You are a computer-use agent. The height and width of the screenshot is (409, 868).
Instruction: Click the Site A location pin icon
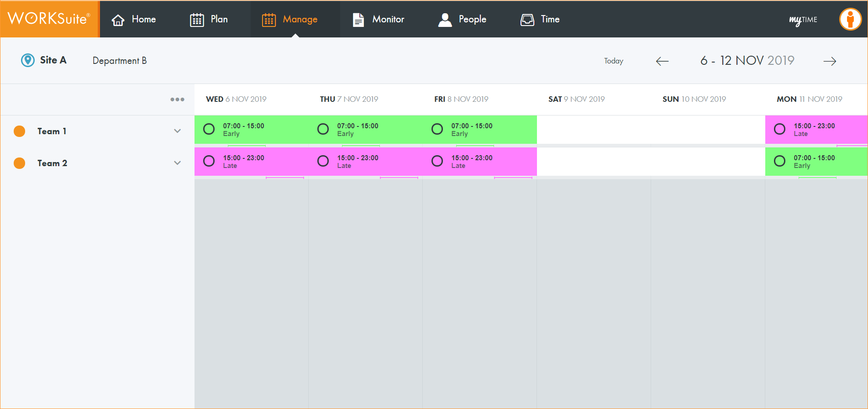(28, 60)
